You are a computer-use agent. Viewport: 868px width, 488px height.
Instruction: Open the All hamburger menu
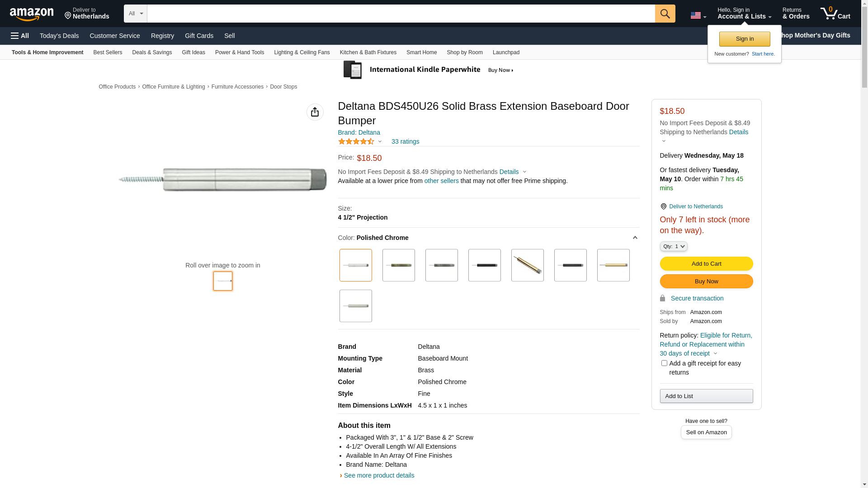coord(20,36)
